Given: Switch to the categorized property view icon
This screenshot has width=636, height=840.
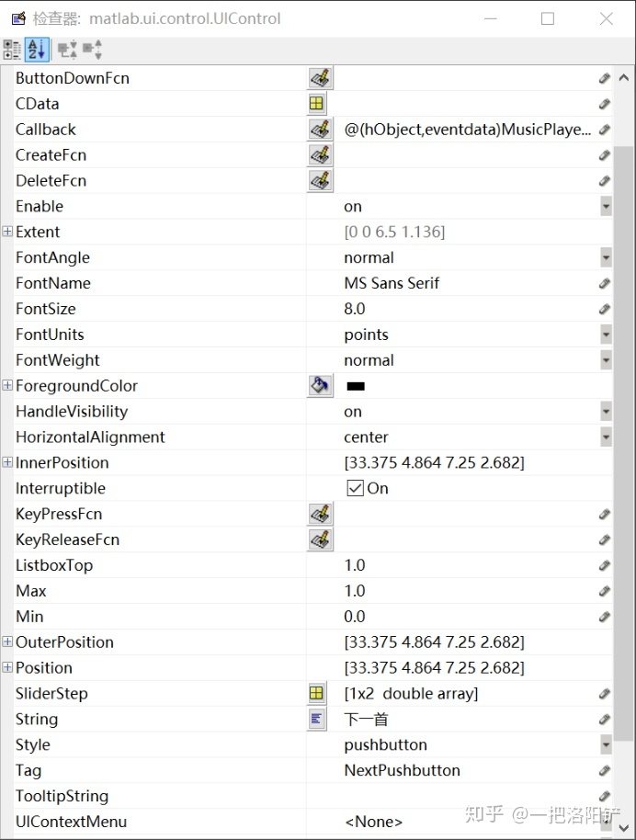Looking at the screenshot, I should pos(12,50).
